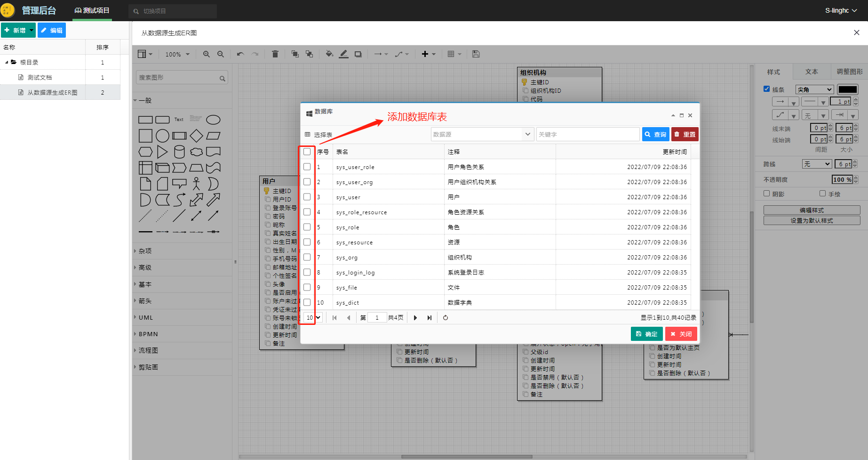Open the 100% zoom dropdown
868x460 pixels.
[177, 54]
